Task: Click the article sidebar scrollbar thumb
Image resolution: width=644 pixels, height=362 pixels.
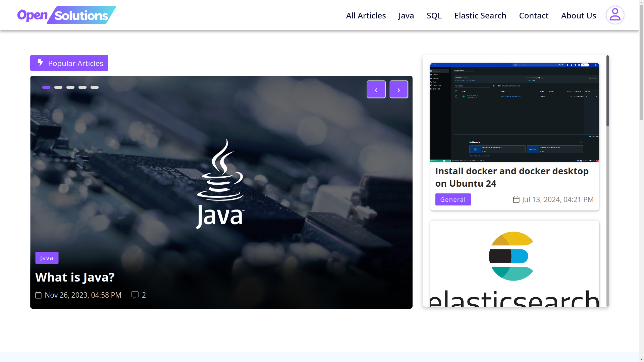Action: click(x=607, y=91)
